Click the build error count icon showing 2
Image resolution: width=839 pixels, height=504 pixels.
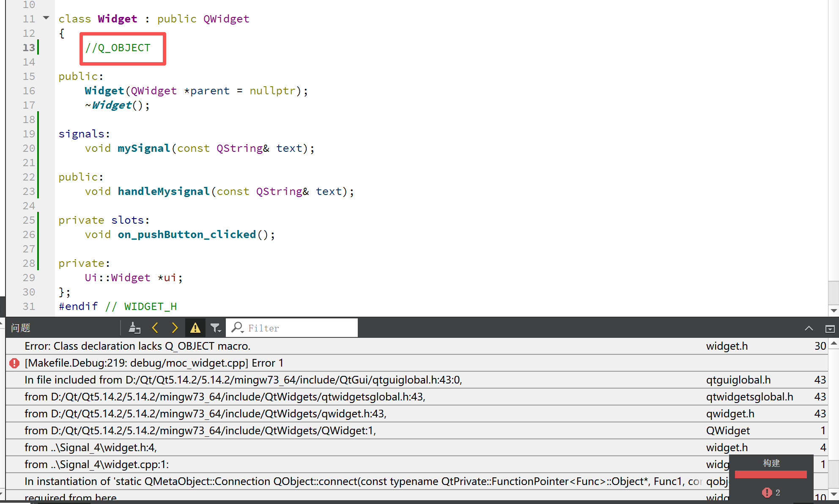pos(767,492)
